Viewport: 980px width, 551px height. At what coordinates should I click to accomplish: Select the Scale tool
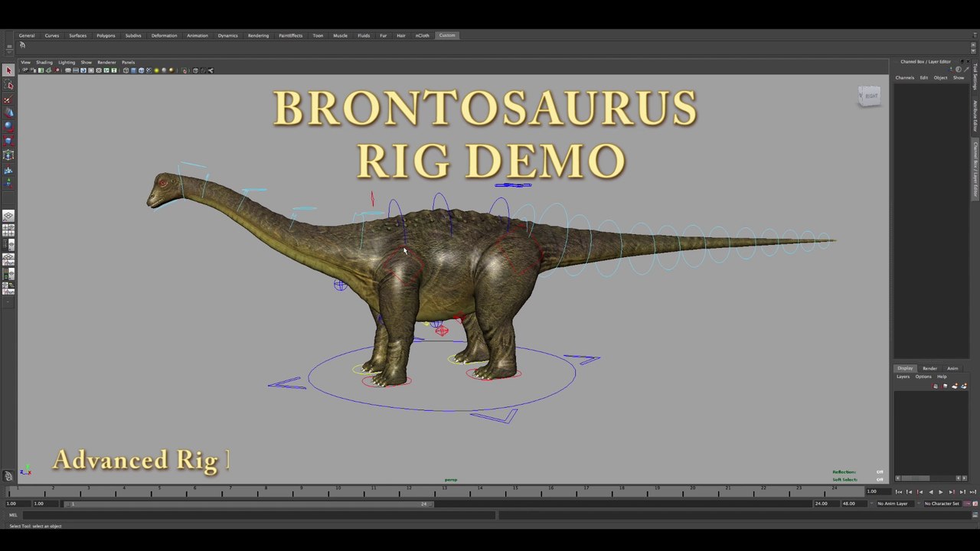8,140
